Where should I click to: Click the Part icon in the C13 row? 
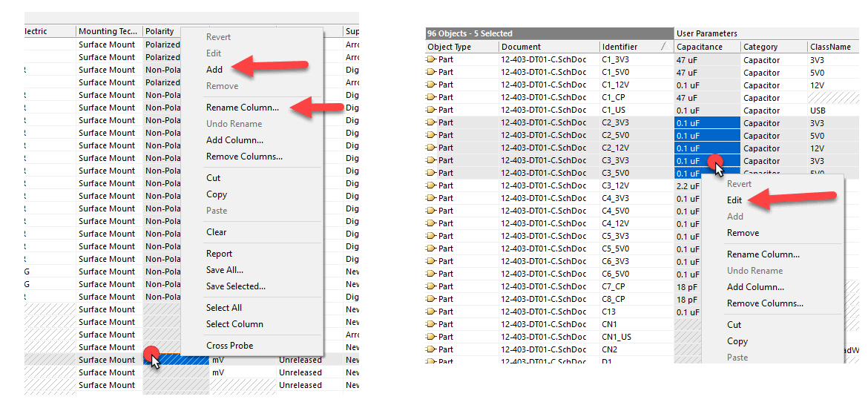[431, 312]
